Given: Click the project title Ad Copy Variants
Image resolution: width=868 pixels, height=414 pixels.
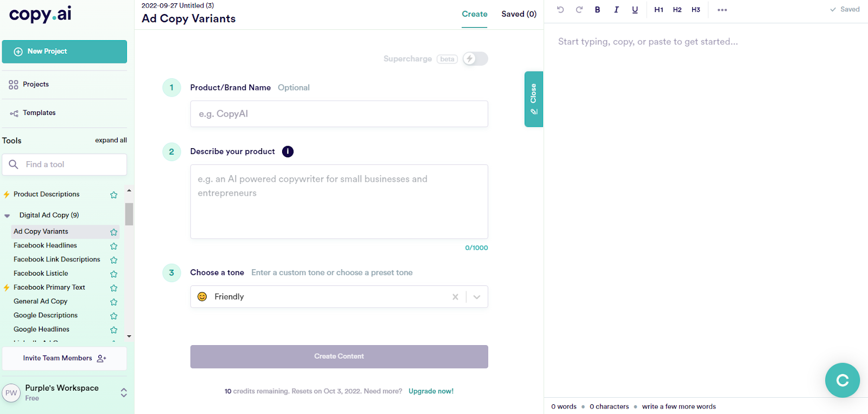Looking at the screenshot, I should pyautogui.click(x=189, y=18).
